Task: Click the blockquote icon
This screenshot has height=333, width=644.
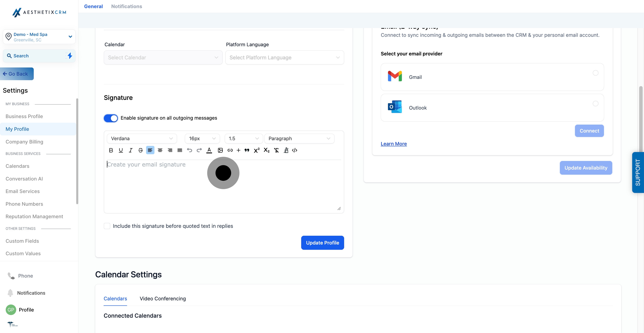Action: coord(247,150)
